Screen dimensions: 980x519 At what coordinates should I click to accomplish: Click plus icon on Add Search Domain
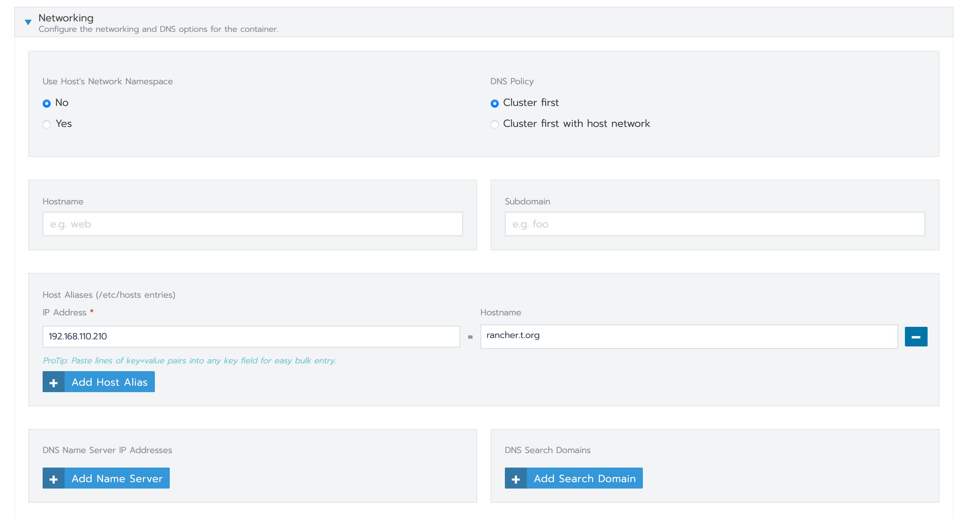pos(515,479)
